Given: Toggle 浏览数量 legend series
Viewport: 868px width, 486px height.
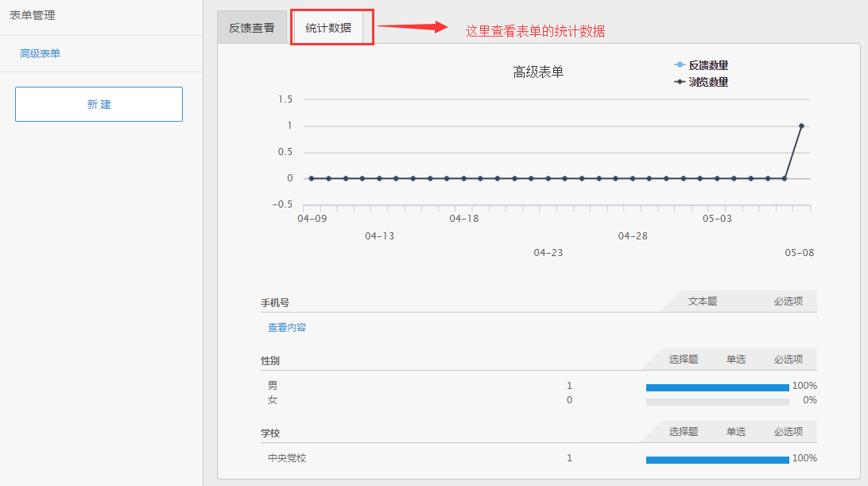Looking at the screenshot, I should (x=701, y=82).
